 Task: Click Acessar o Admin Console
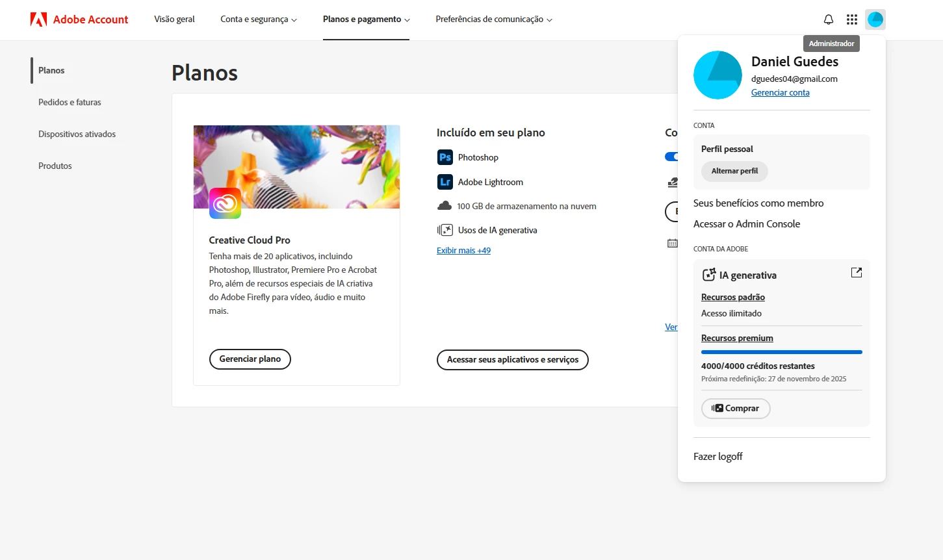[x=747, y=223]
